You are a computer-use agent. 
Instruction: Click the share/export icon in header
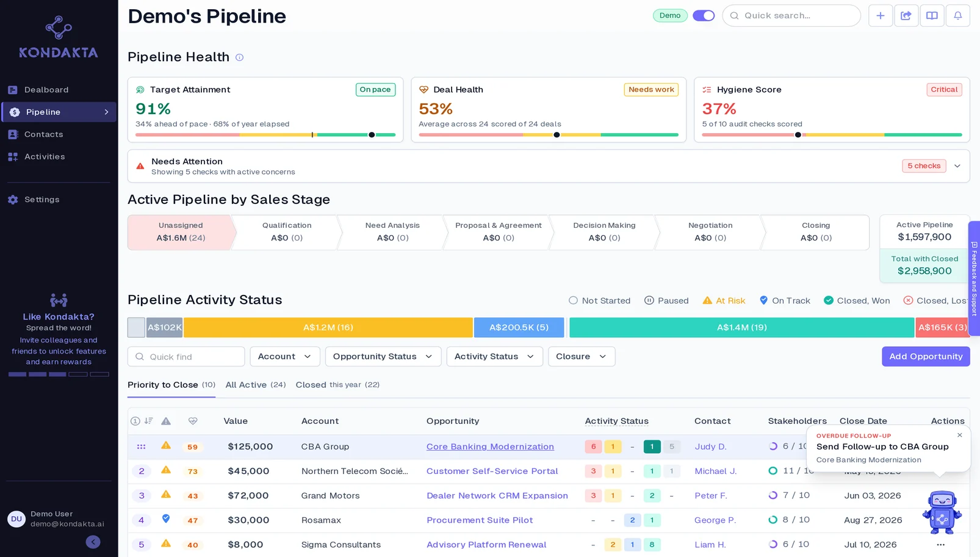(x=906, y=16)
